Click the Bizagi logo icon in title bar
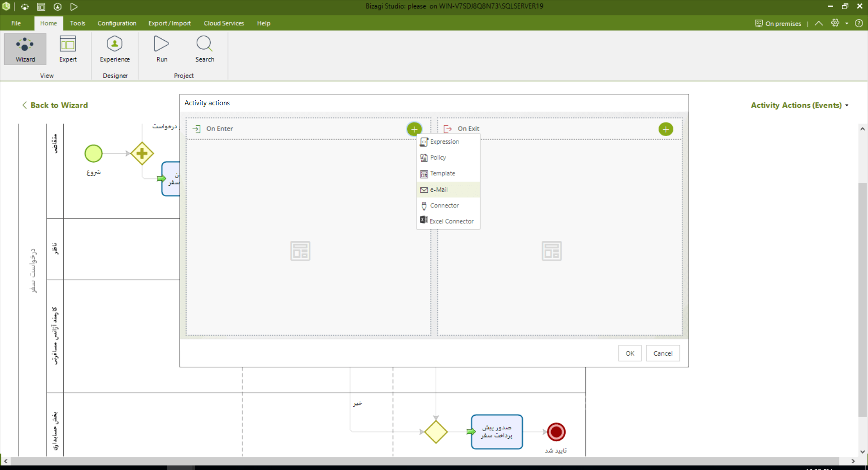 (6, 6)
